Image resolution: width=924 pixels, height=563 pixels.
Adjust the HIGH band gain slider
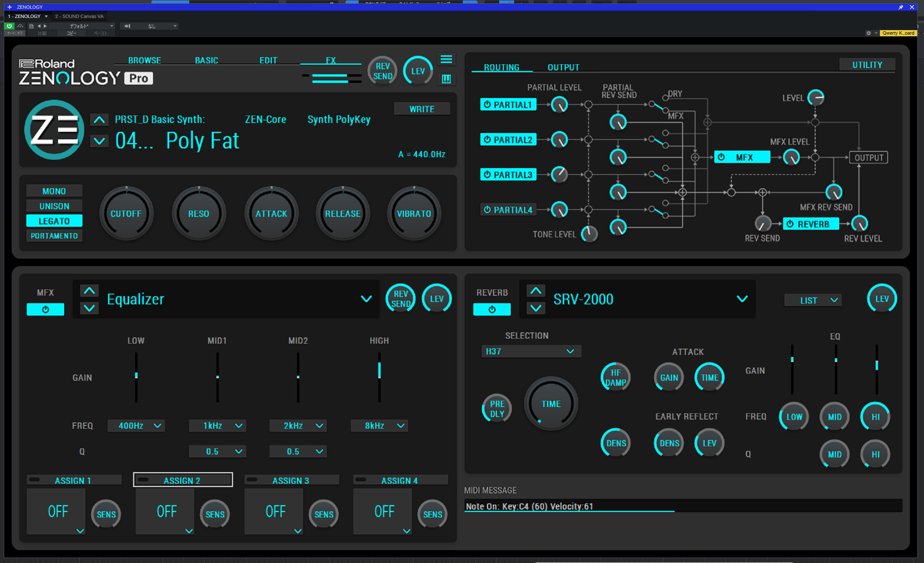(379, 370)
